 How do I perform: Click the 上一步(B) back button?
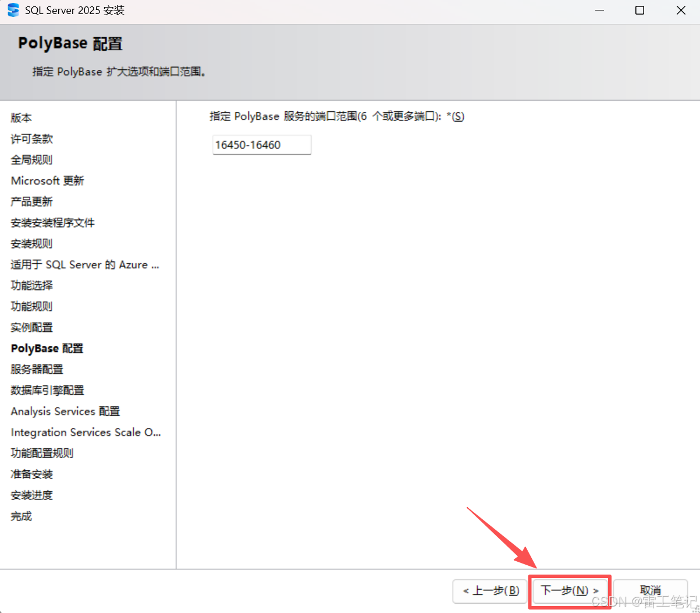[x=490, y=591]
